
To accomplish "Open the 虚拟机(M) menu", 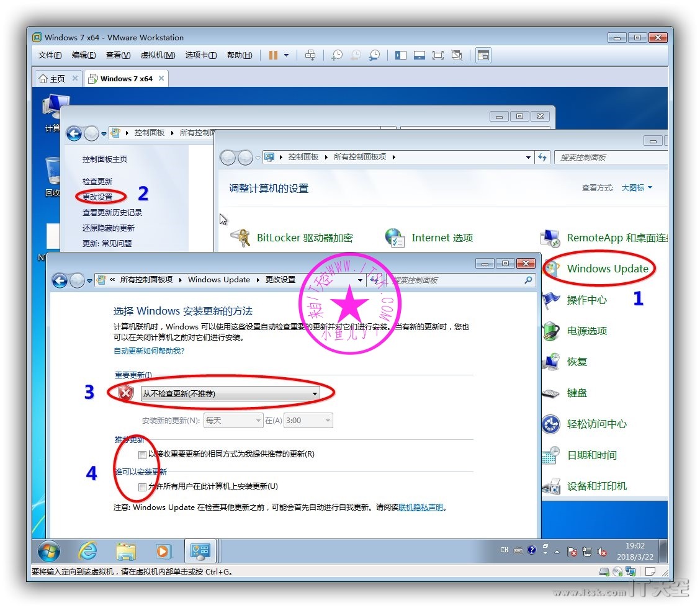I will (x=158, y=55).
